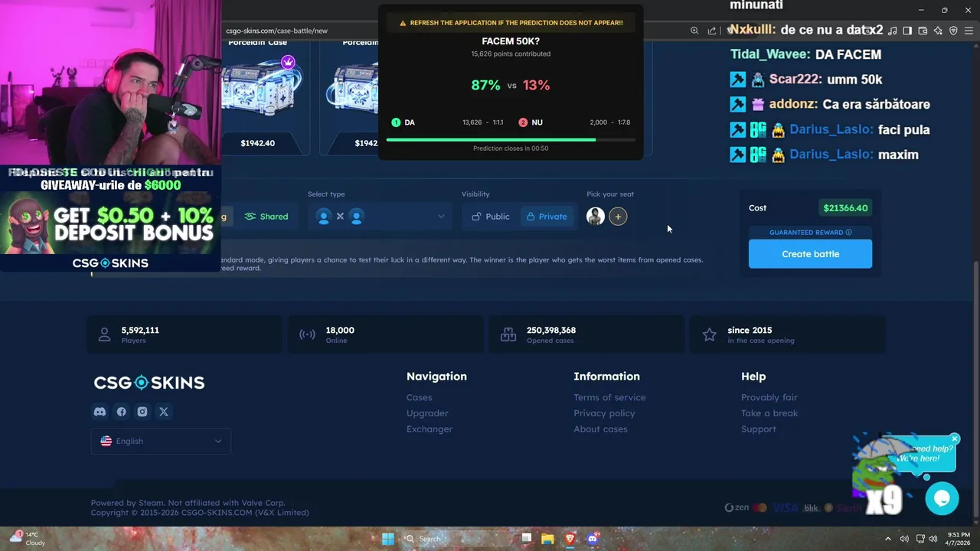Viewport: 980px width, 551px height.
Task: Click the guaranteed reward info icon
Action: tap(848, 232)
